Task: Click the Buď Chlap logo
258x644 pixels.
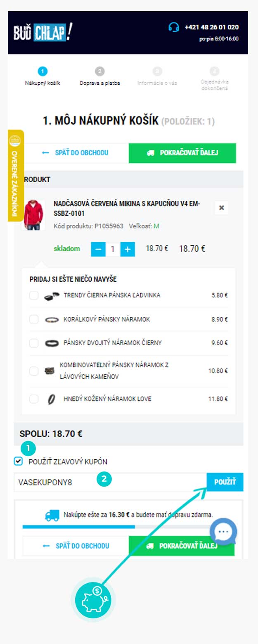Action: pos(43,32)
